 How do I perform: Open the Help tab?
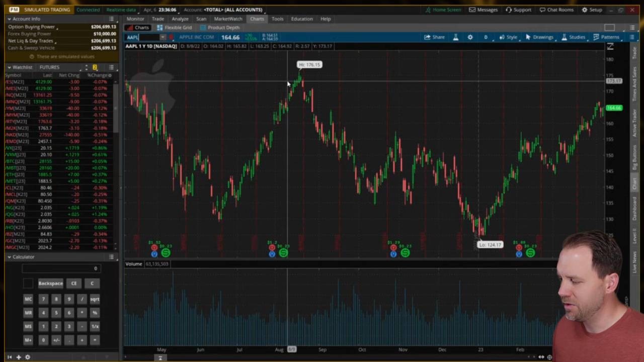(326, 19)
